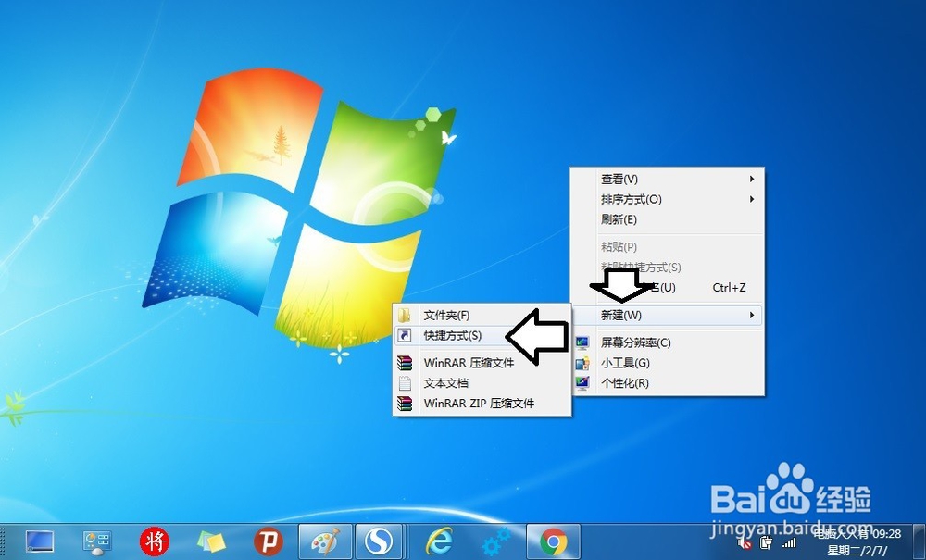Open 屏幕分辨率(C) settings
The height and width of the screenshot is (560, 926).
[668, 342]
